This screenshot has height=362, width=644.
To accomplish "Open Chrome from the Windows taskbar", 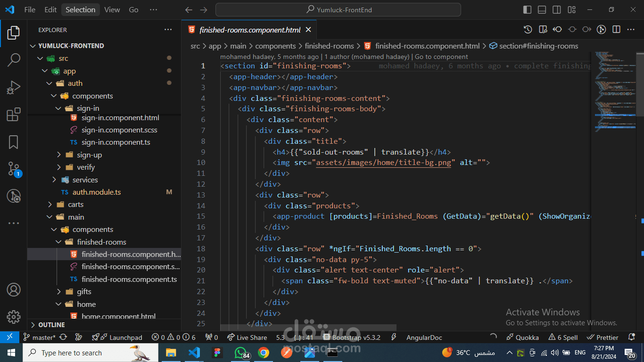I will [263, 353].
